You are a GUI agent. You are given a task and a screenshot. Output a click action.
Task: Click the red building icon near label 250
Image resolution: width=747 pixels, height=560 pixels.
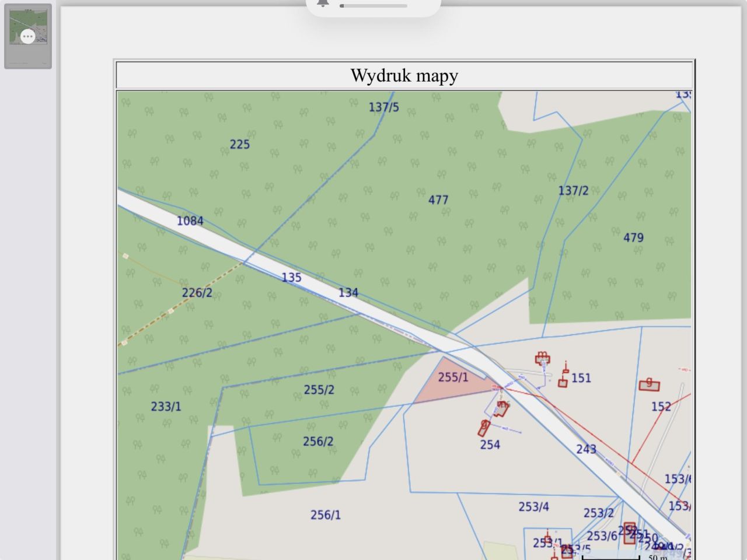click(x=630, y=533)
